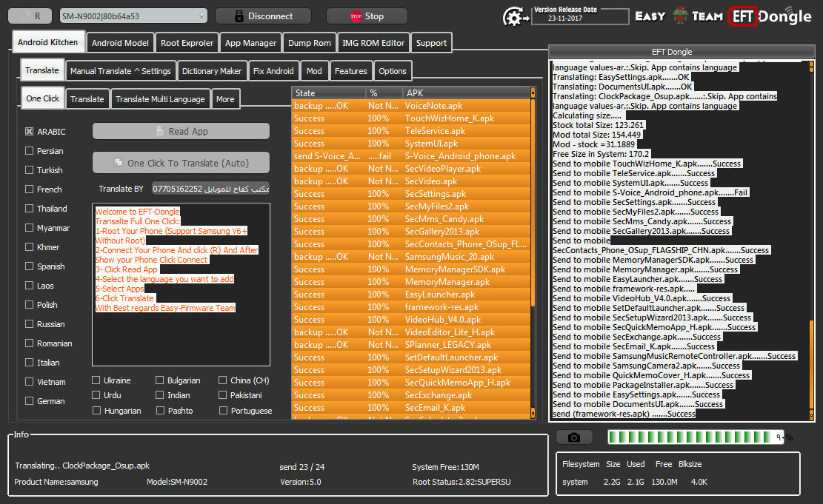Select the One Click sub-tab
823x504 pixels.
(x=42, y=98)
